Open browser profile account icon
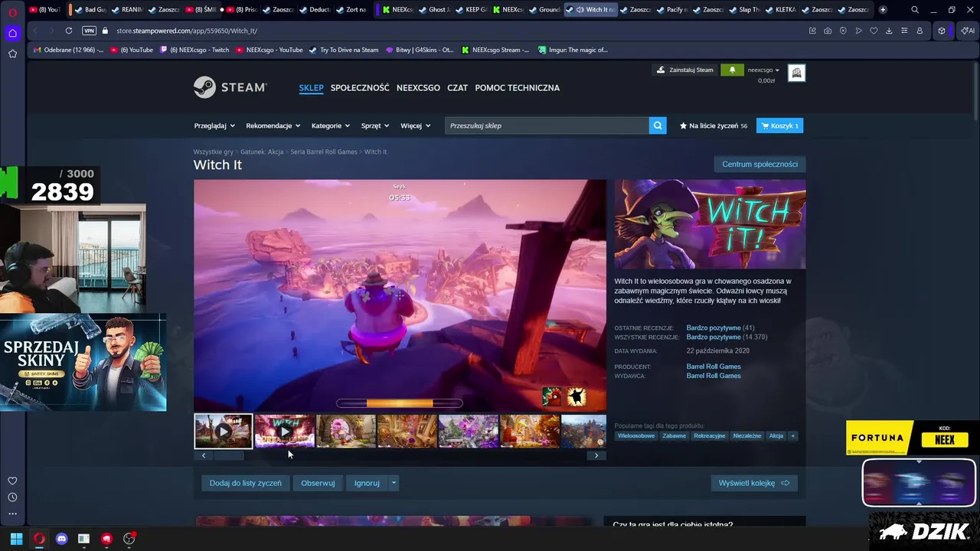 [920, 31]
